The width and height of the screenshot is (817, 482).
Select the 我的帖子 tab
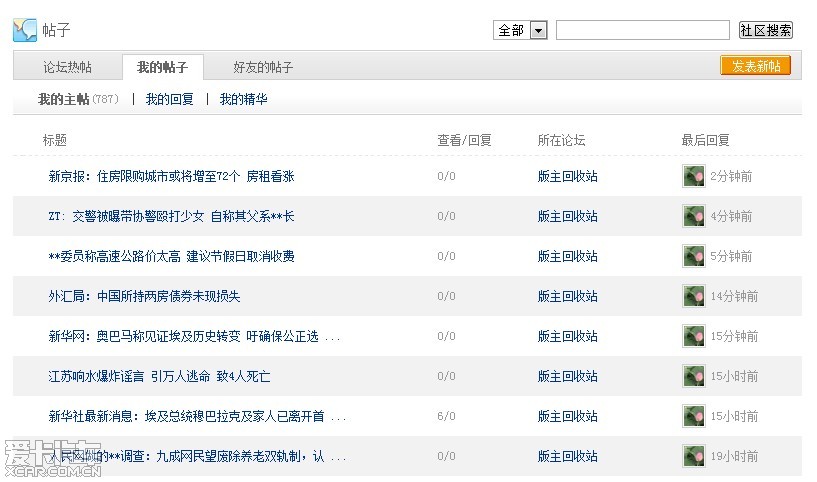(162, 67)
